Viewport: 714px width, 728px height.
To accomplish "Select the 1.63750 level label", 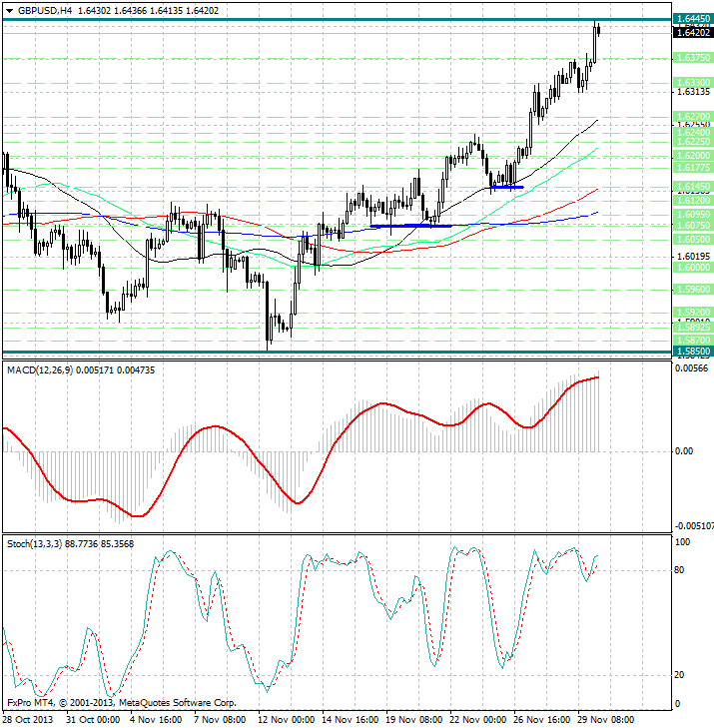I will pyautogui.click(x=693, y=58).
